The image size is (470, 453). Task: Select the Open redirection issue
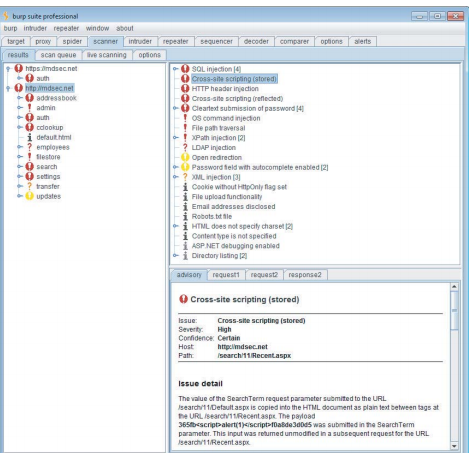(217, 157)
